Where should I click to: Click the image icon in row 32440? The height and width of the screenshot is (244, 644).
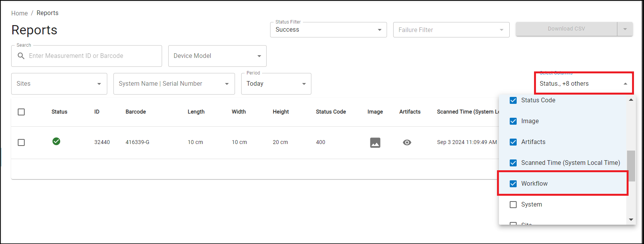(x=375, y=142)
